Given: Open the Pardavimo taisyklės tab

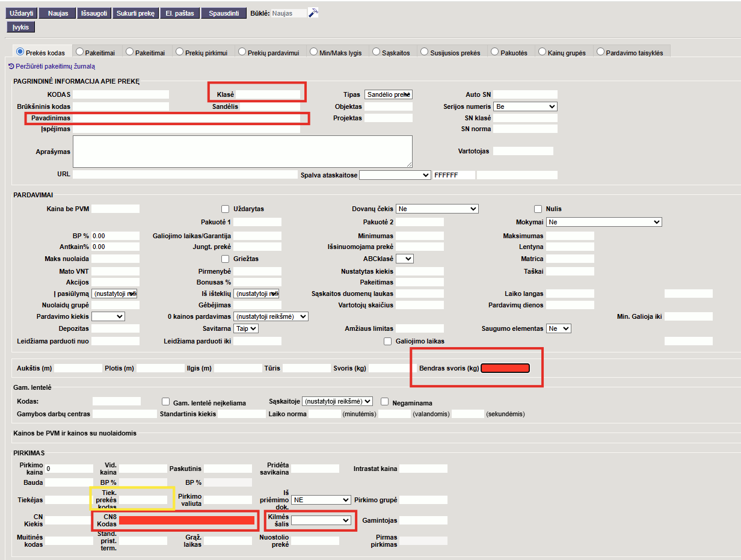Looking at the screenshot, I should [x=631, y=52].
